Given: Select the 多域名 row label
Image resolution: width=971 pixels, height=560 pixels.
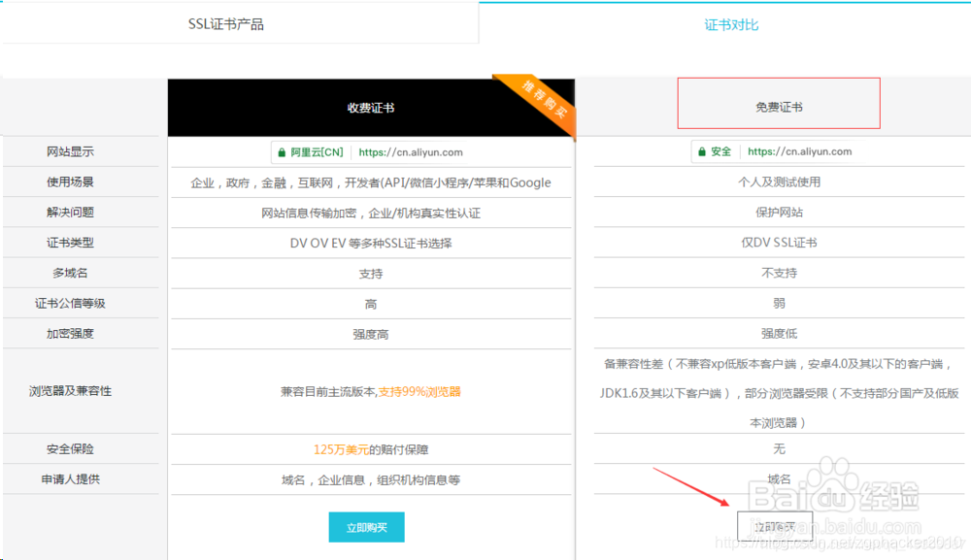Looking at the screenshot, I should (70, 273).
